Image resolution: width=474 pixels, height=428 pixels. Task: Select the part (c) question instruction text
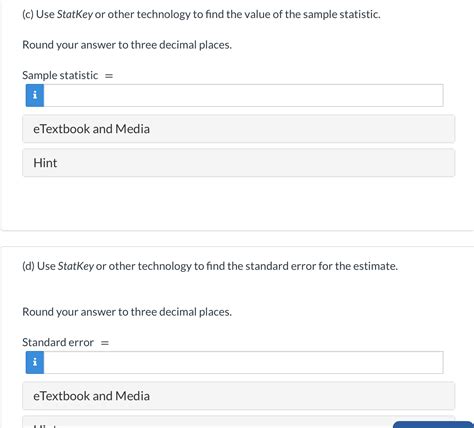coord(201,14)
